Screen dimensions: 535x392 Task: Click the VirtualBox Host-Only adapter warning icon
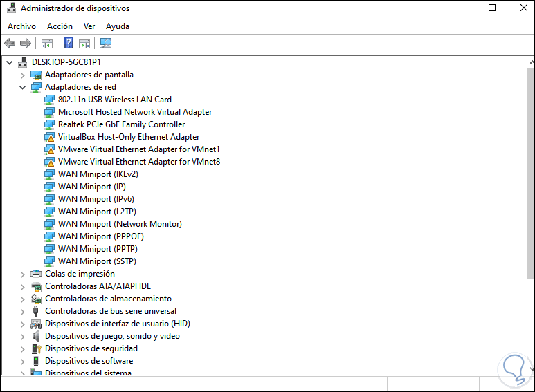49,137
